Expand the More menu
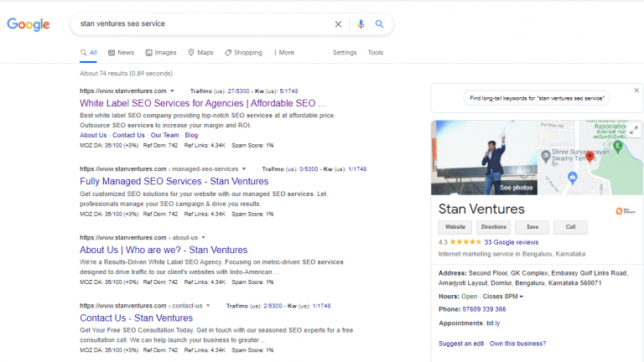Viewport: 644px width, 362px height. click(x=283, y=53)
